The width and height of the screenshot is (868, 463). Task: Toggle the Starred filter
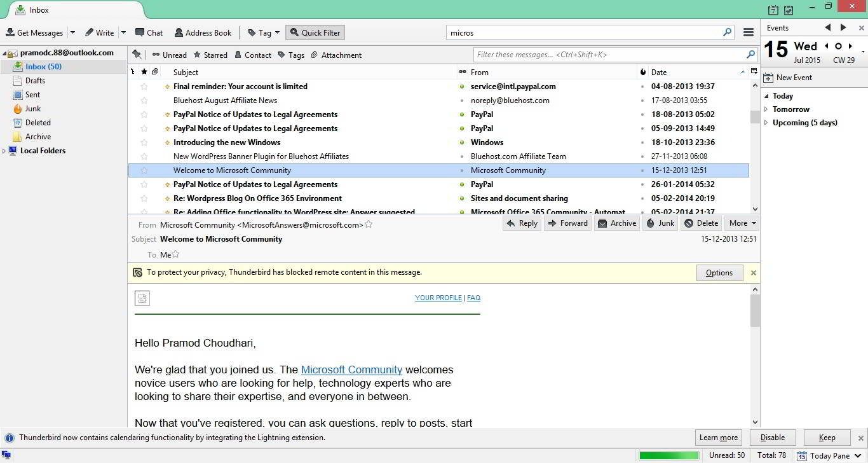210,55
